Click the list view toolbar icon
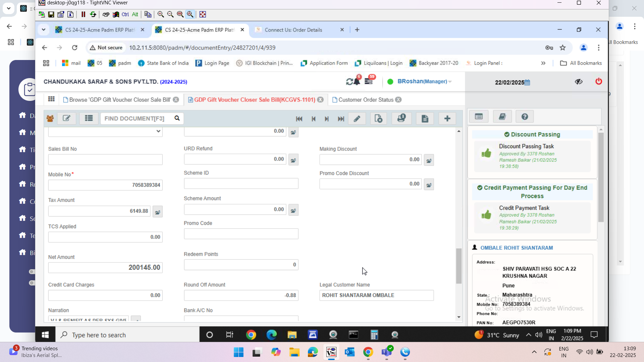The width and height of the screenshot is (644, 362). pos(89,118)
